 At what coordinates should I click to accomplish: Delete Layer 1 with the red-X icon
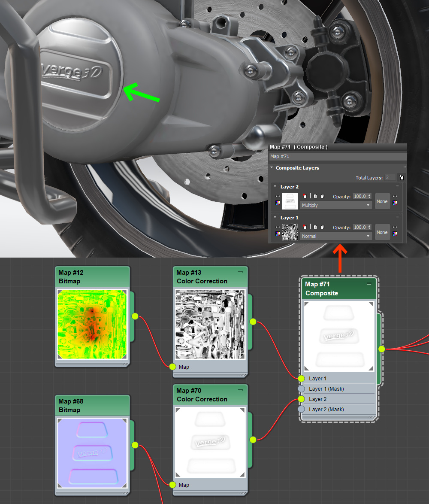click(305, 227)
